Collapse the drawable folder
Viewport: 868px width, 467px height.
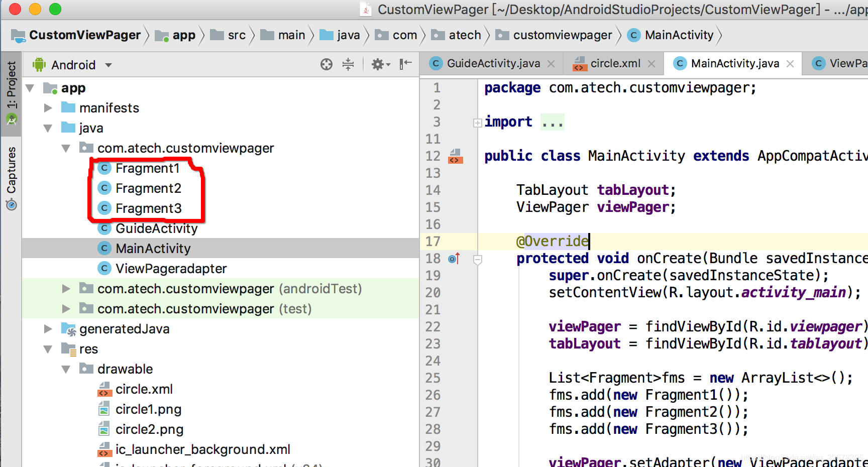pyautogui.click(x=66, y=370)
